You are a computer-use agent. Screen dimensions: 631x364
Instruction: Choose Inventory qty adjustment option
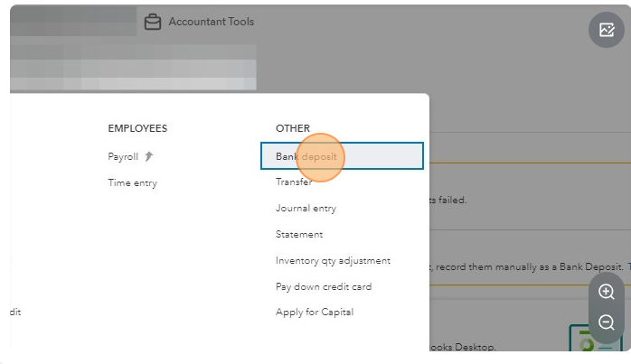(x=333, y=261)
